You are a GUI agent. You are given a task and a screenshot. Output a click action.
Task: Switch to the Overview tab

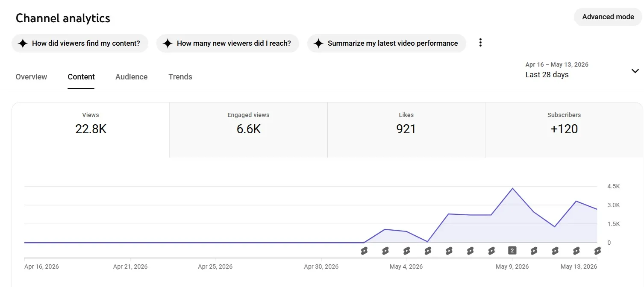(x=31, y=77)
